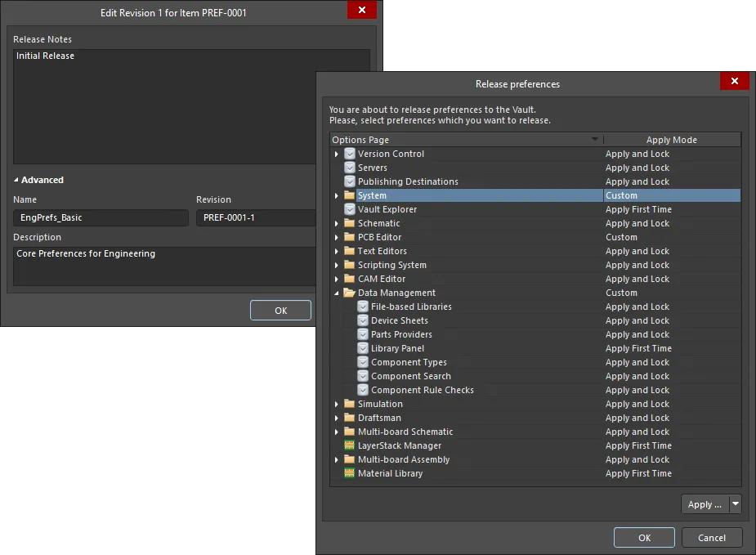Click the Component Types page icon

tap(363, 362)
